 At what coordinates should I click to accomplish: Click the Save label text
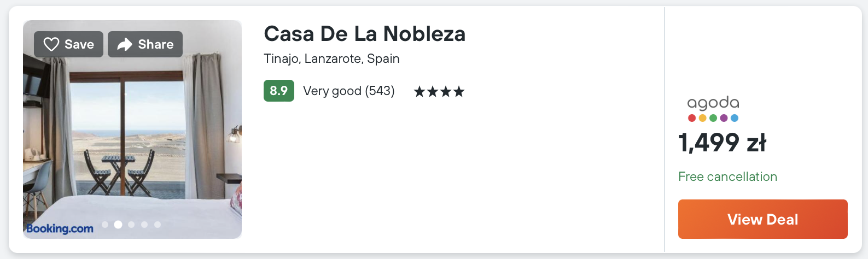coord(79,44)
